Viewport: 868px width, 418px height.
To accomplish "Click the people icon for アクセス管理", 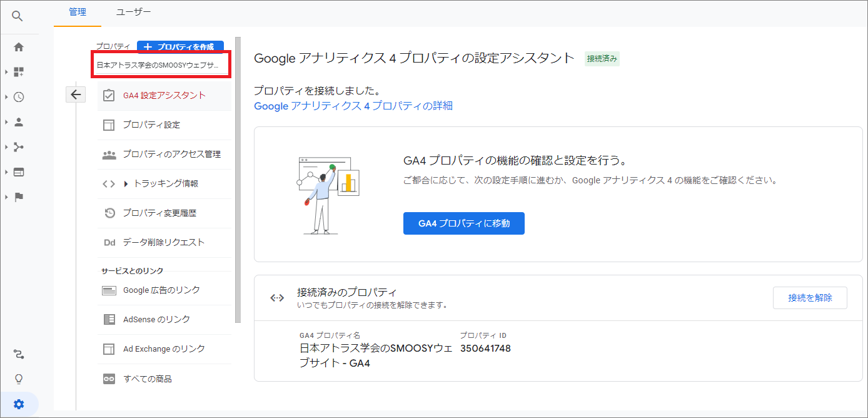I will pyautogui.click(x=109, y=155).
